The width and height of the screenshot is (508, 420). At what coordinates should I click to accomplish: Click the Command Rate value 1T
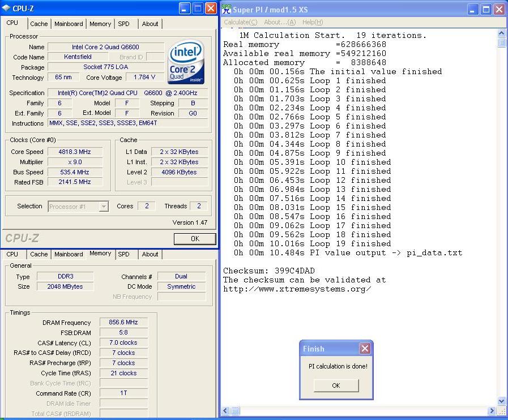pos(123,393)
